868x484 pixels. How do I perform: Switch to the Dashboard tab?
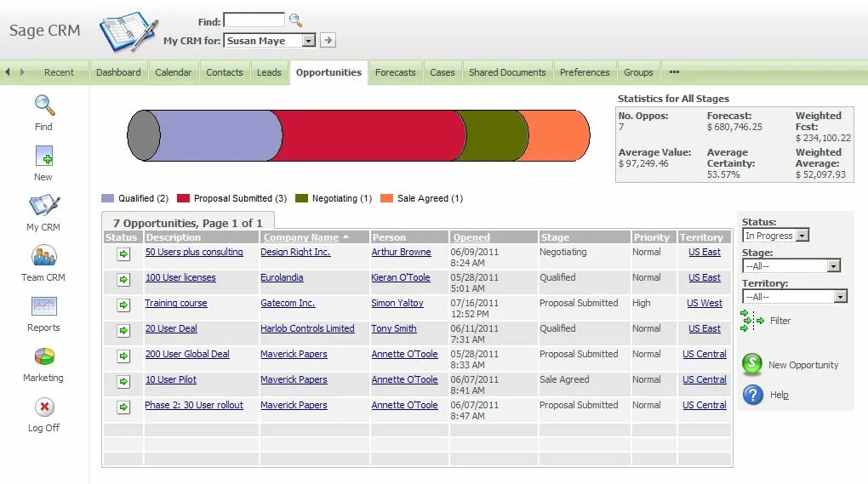[118, 72]
